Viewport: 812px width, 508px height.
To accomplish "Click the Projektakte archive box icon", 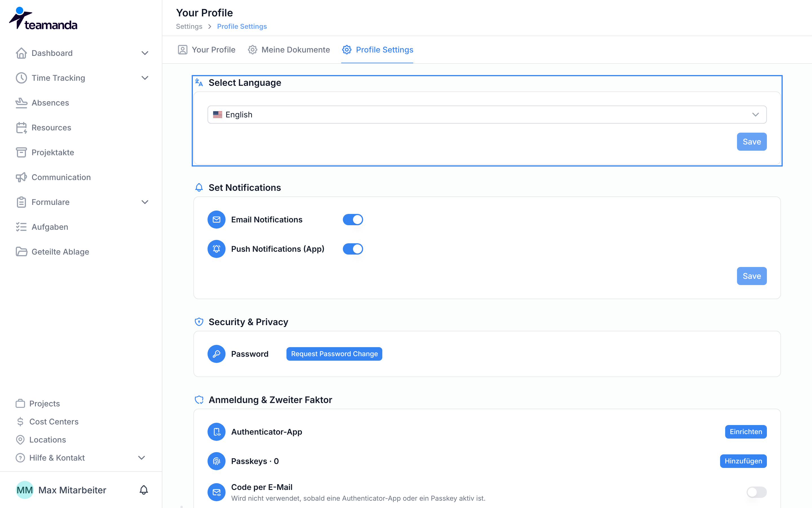I will tap(21, 152).
